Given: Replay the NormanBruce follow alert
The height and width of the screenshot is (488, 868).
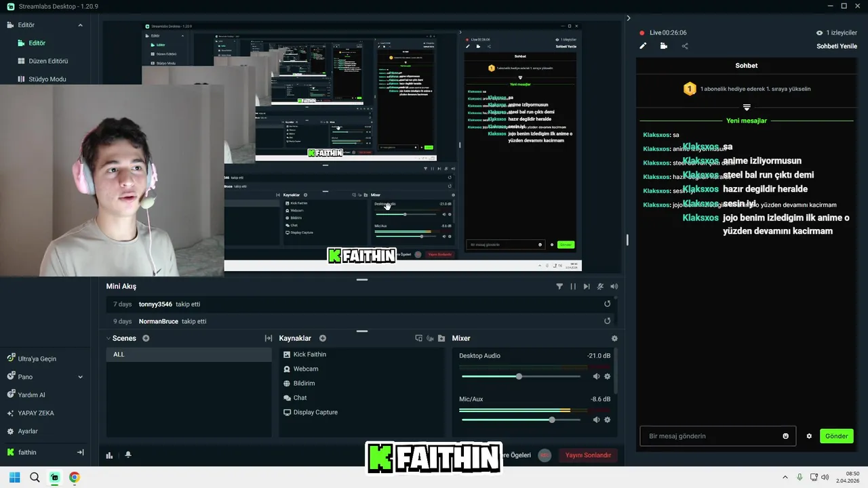Looking at the screenshot, I should click(x=608, y=321).
